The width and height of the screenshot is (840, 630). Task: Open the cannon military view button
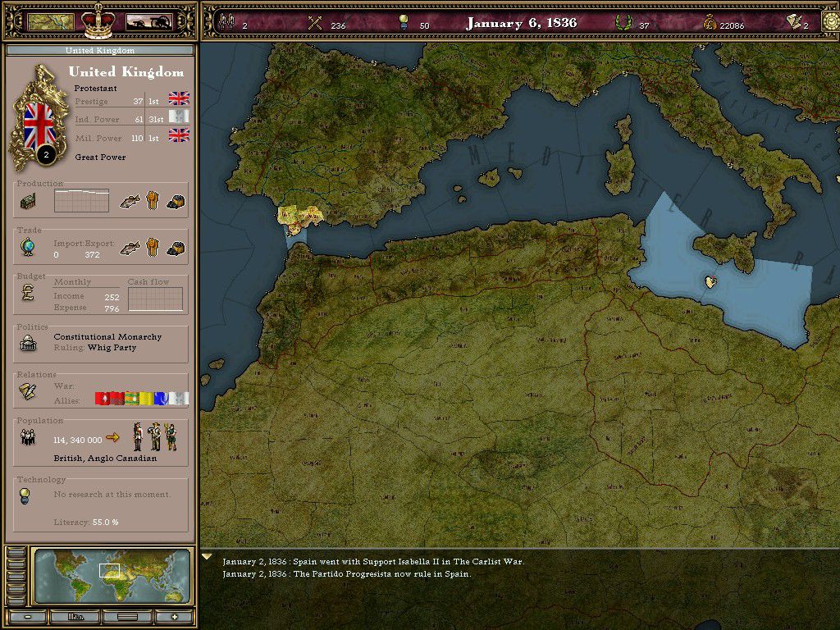click(x=149, y=22)
